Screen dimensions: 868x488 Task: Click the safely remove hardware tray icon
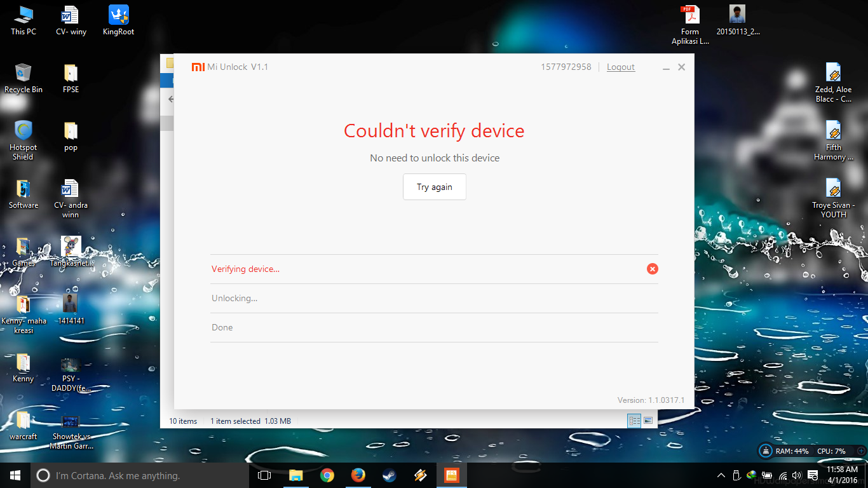[737, 475]
